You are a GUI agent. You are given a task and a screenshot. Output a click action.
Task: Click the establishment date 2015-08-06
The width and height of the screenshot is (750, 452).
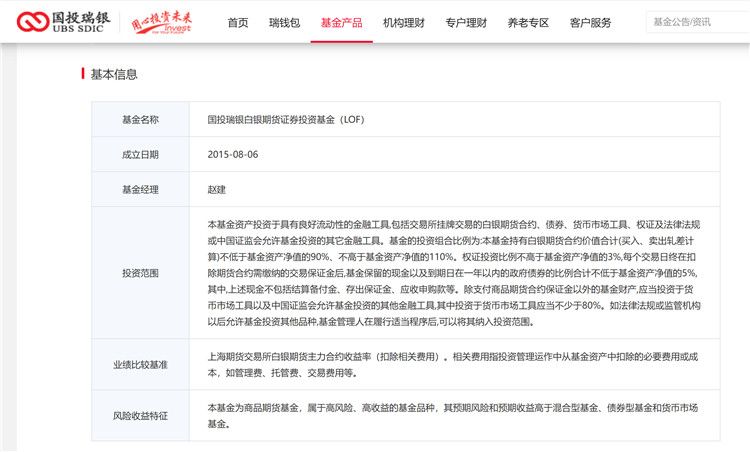[x=232, y=154]
